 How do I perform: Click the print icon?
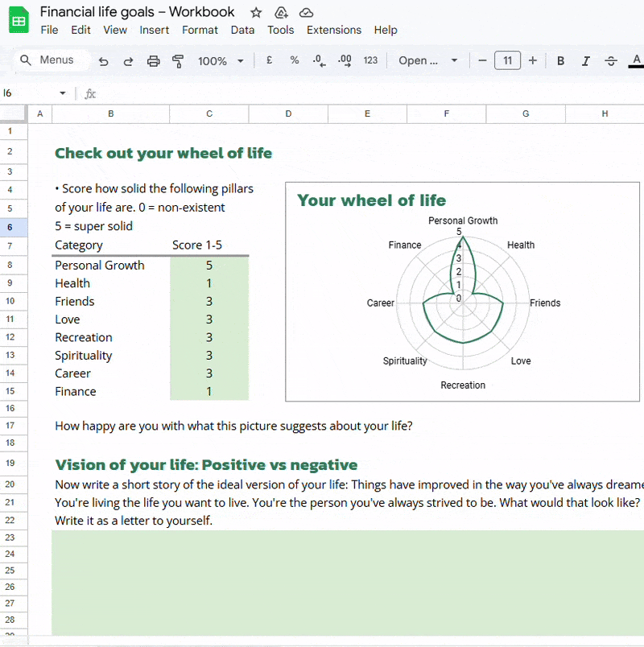click(x=154, y=61)
